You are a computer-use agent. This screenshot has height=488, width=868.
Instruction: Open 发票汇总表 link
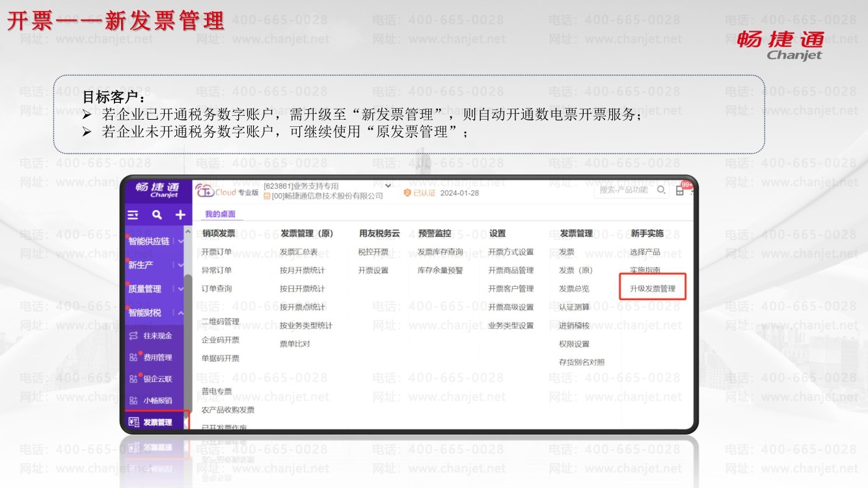pyautogui.click(x=299, y=252)
